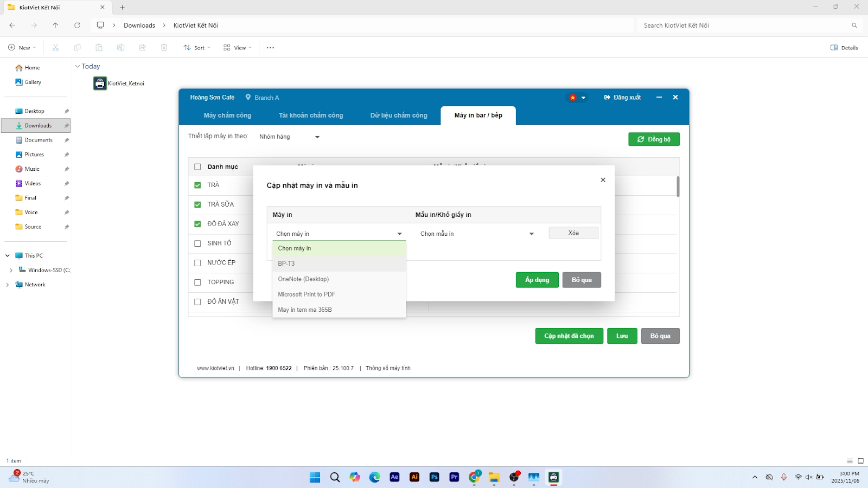
Task: Check the TOPPING category checkbox
Action: (x=197, y=282)
